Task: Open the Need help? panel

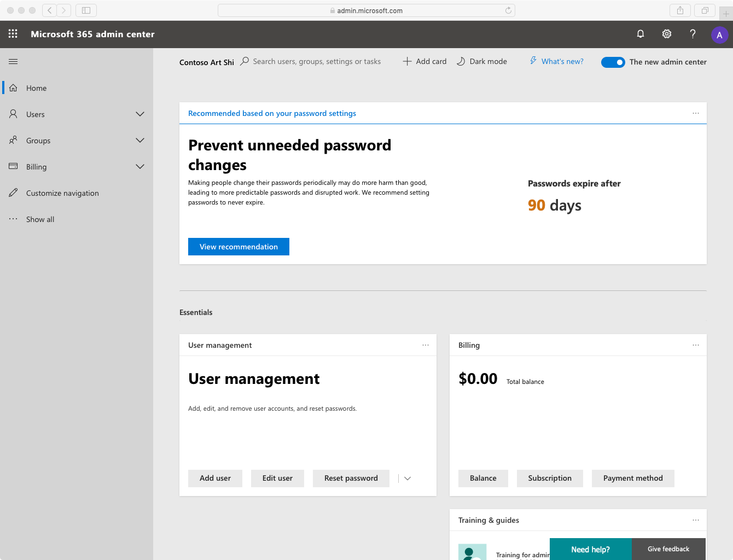Action: point(591,549)
